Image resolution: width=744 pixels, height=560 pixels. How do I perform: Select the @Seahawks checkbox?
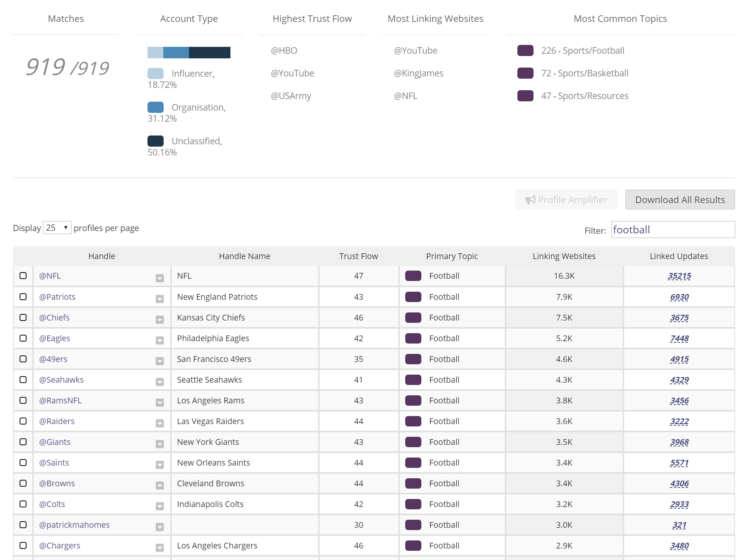(23, 380)
